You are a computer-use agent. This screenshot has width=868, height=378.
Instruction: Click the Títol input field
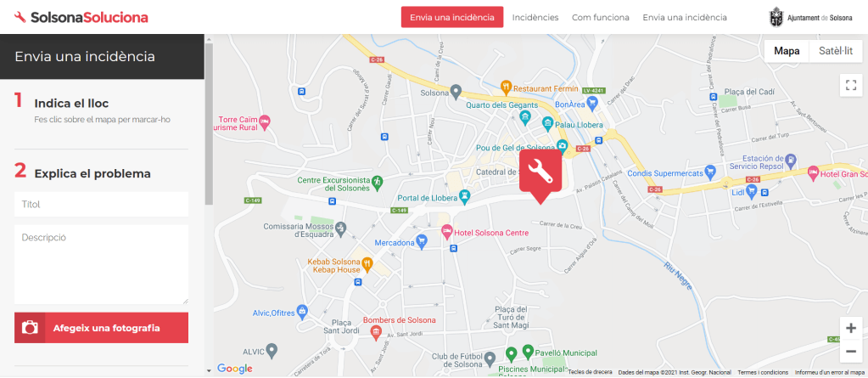(101, 205)
